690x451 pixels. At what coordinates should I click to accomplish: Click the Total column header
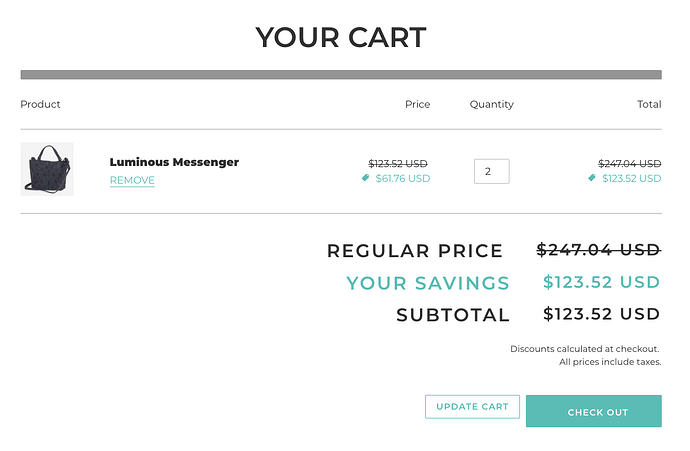649,104
